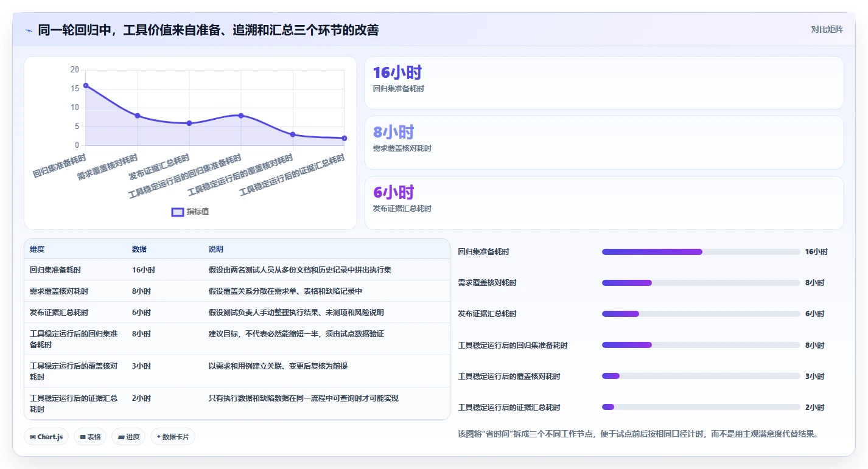This screenshot has height=469, width=868.
Task: Click the lightning icon beside the page title
Action: [29, 30]
